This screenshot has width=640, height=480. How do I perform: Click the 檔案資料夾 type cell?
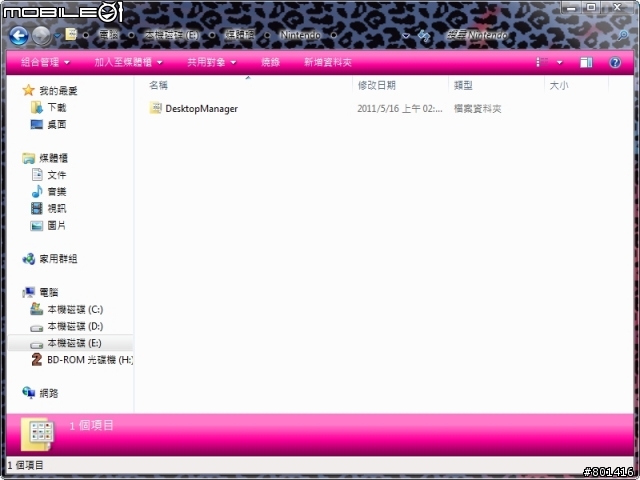tap(477, 109)
